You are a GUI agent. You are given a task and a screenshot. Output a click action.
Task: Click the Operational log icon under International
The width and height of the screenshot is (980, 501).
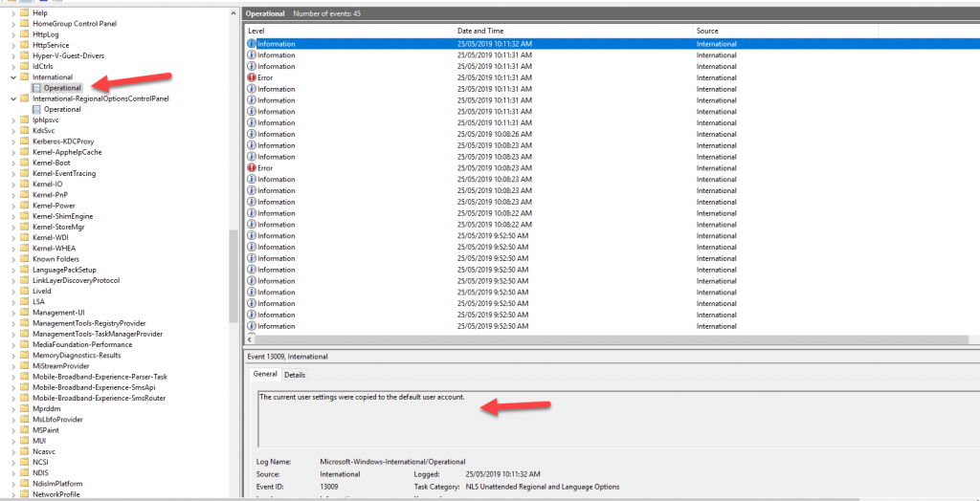[x=37, y=88]
